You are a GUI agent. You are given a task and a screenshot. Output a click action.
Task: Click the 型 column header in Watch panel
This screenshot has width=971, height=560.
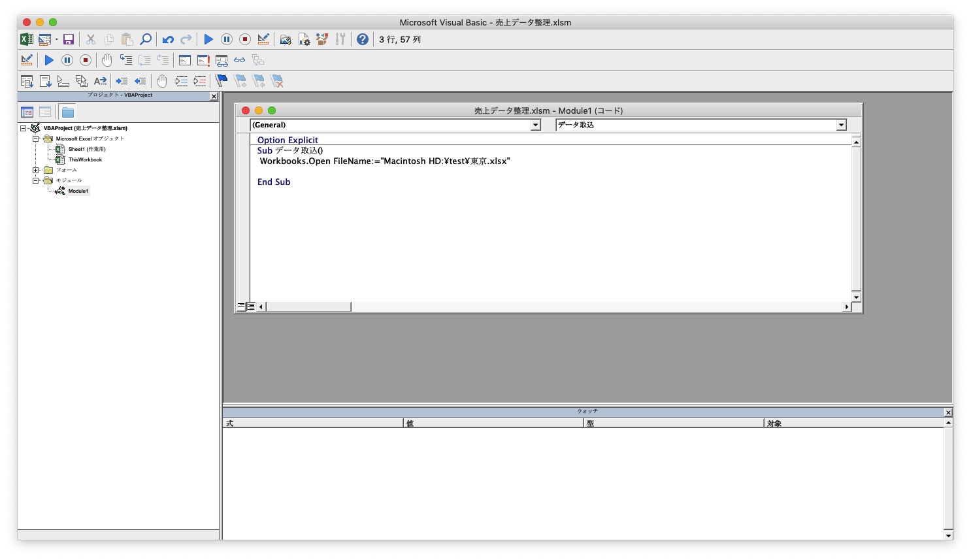click(674, 423)
